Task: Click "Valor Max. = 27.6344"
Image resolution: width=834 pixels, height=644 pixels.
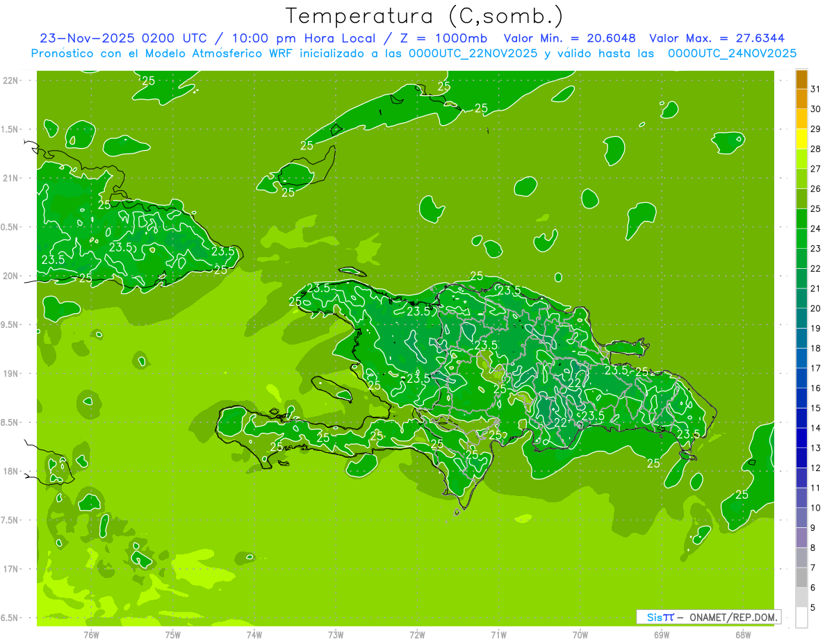Action: click(717, 38)
